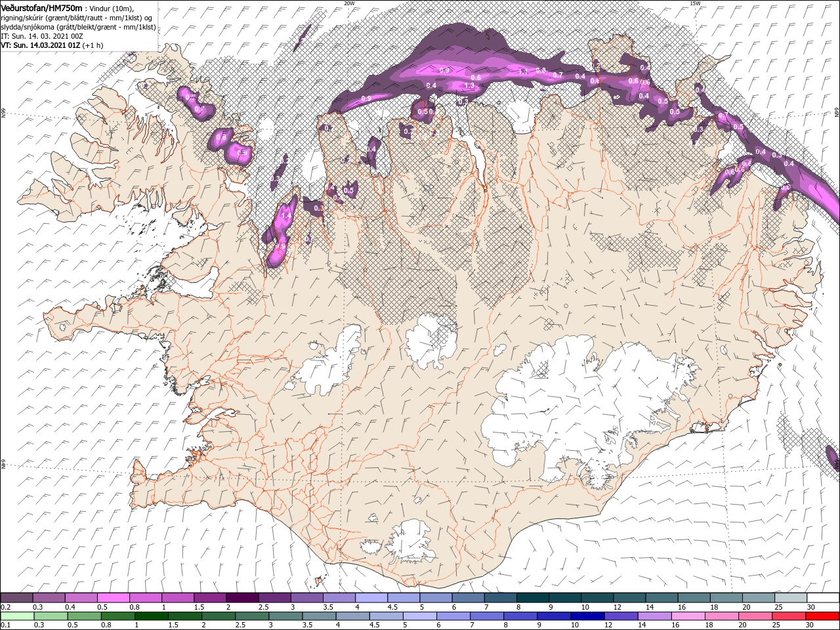Click the 12 label in the top legend row
Screen dimensions: 840x630
click(618, 607)
